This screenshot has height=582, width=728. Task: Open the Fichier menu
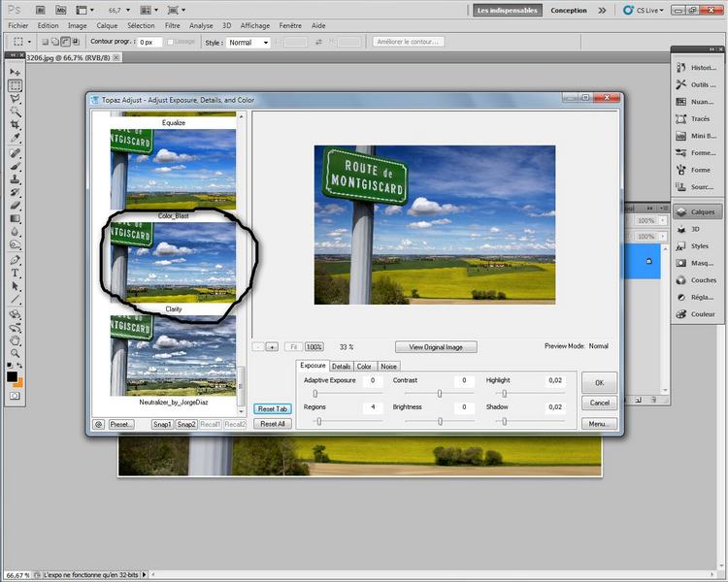pyautogui.click(x=18, y=25)
